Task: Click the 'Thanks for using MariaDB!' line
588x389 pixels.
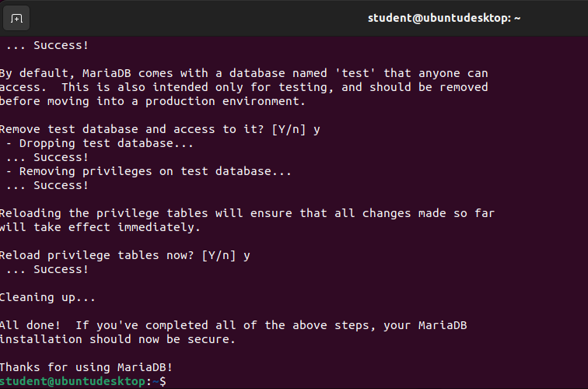Action: [86, 367]
